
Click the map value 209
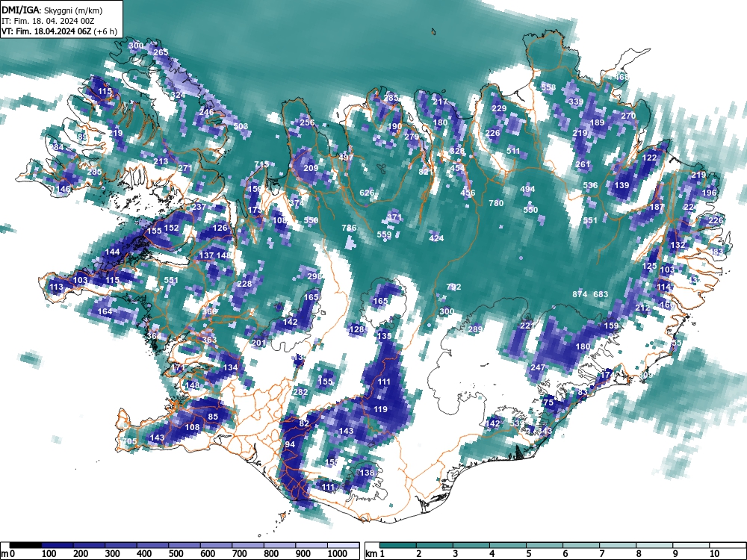[x=311, y=168]
